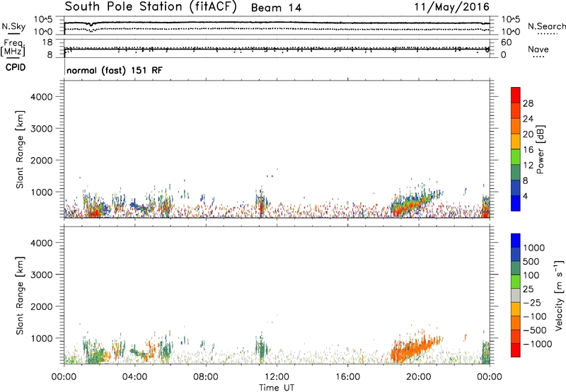Click the "08:00" time tick label
The image size is (566, 392).
pos(205,377)
